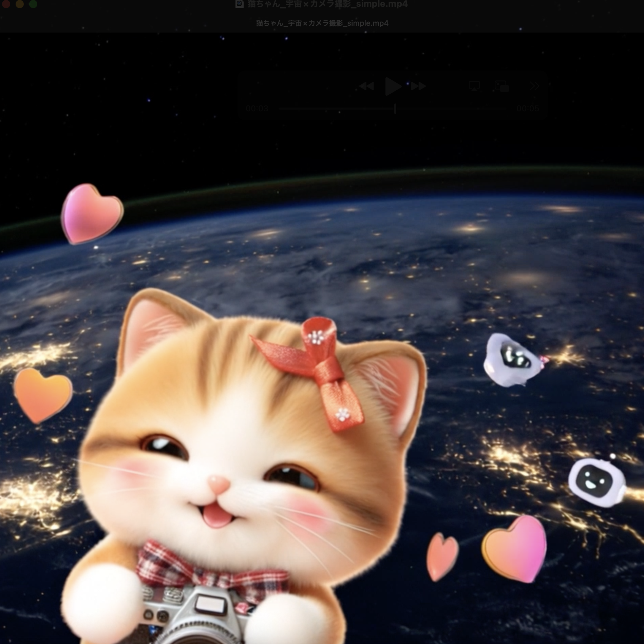Click near the 00:05 end of the timeline
Viewport: 644px width, 644px height.
point(528,109)
